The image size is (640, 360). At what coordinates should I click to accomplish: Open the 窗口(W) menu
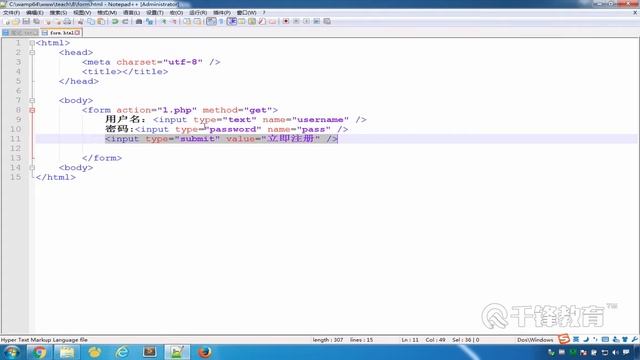[247, 13]
